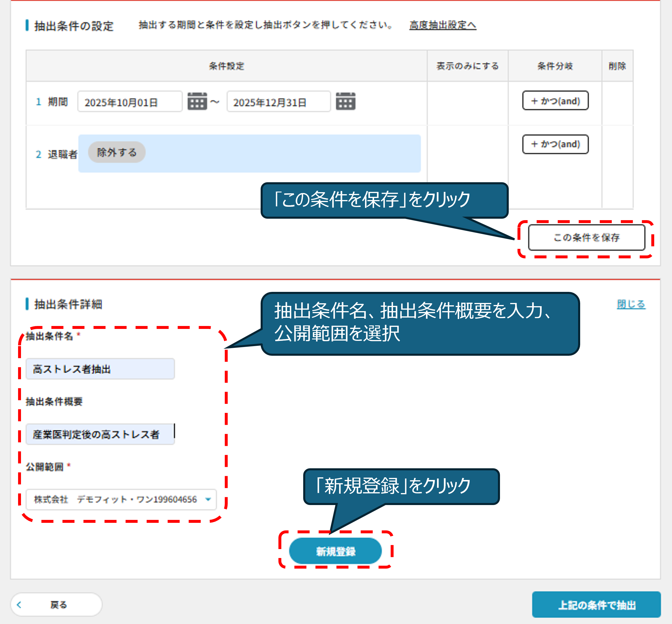The height and width of the screenshot is (624, 672).
Task: Click the この条件を保存 button
Action: [x=586, y=238]
